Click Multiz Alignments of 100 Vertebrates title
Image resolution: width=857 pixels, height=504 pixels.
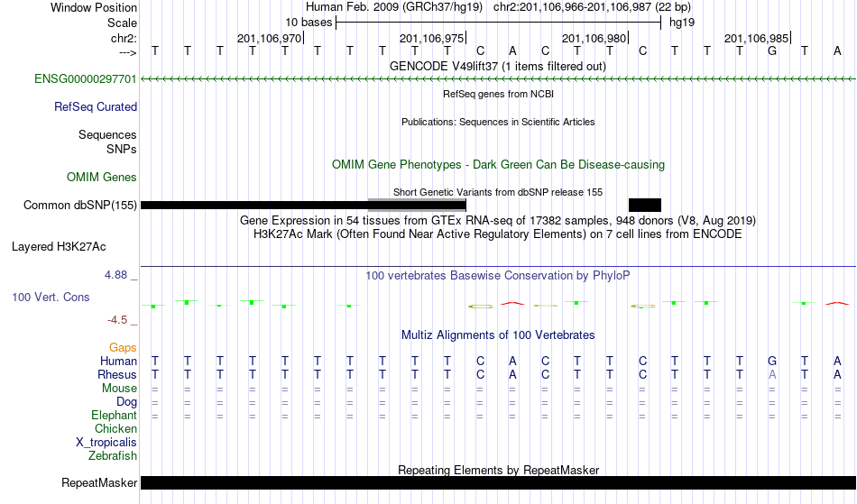(498, 335)
